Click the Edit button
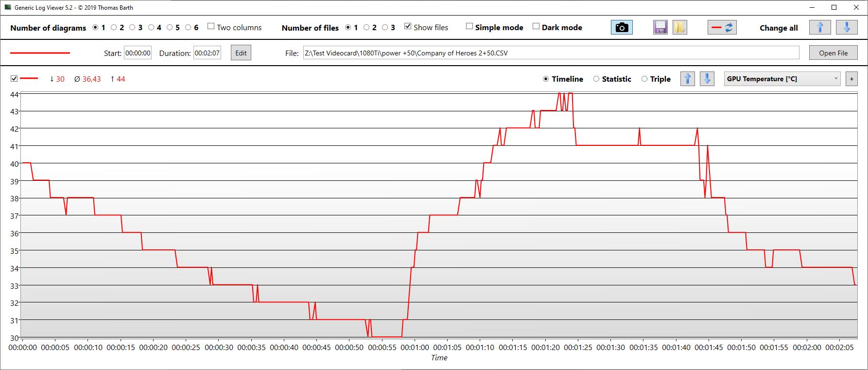 tap(241, 53)
